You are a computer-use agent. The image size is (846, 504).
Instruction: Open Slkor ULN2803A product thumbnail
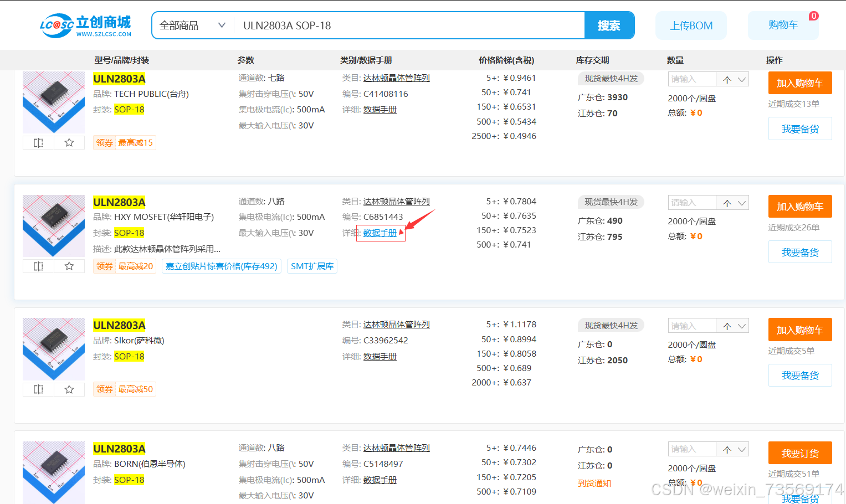[x=54, y=349]
